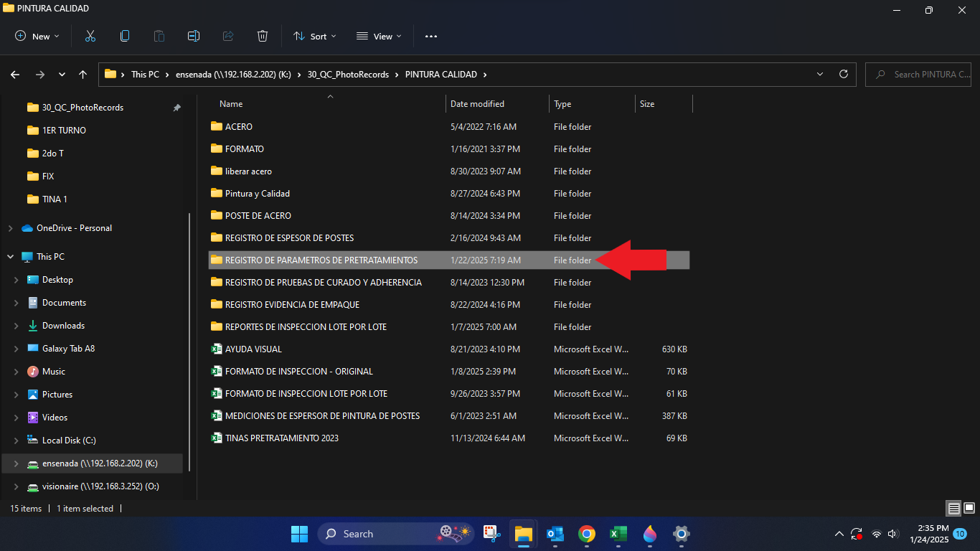Select the TINAS PRETRATAMIENTO 2023 workbook
Viewport: 980px width, 551px height.
282,438
